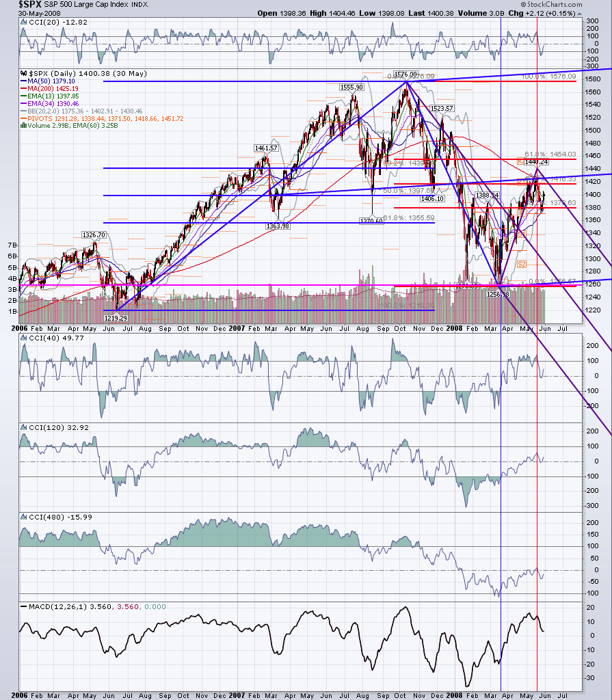
Task: Click the volume bars icon in legend
Action: [x=23, y=126]
